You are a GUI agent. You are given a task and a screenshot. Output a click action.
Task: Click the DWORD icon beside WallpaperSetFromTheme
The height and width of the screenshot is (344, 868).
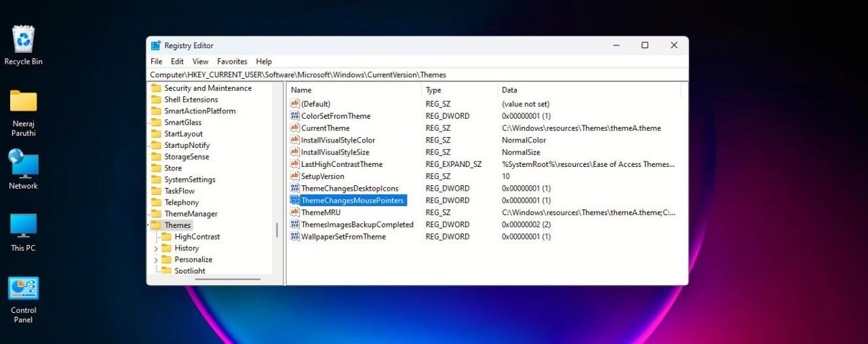tap(294, 236)
